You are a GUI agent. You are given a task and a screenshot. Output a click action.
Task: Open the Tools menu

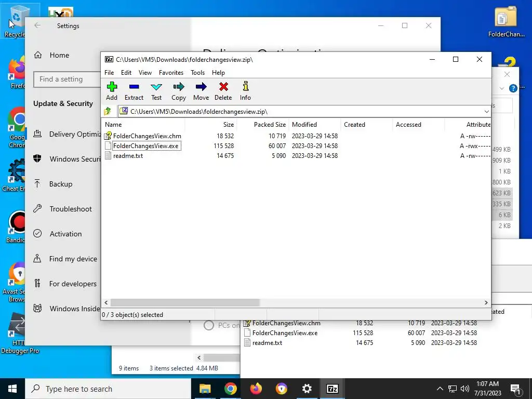pyautogui.click(x=197, y=73)
